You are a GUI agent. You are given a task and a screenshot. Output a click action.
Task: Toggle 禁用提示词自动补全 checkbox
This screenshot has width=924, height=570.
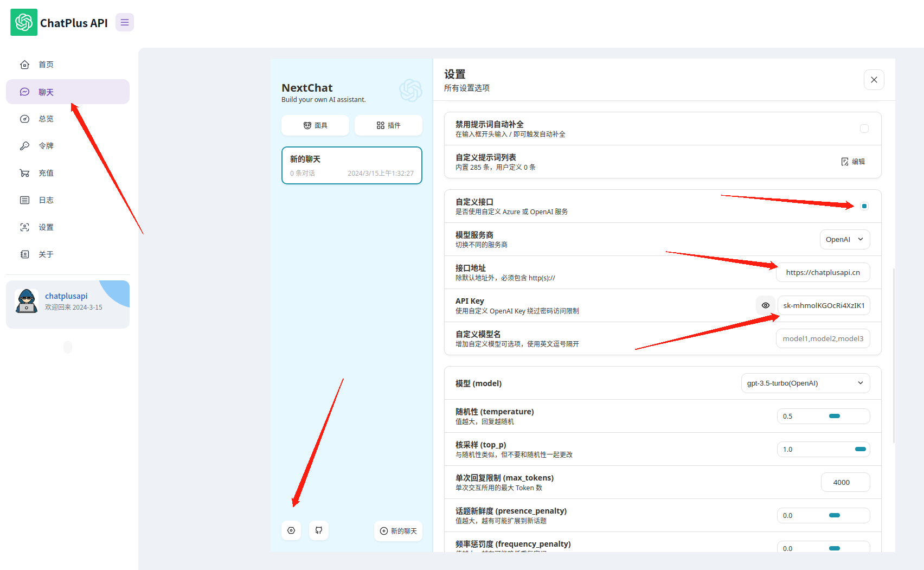(864, 129)
